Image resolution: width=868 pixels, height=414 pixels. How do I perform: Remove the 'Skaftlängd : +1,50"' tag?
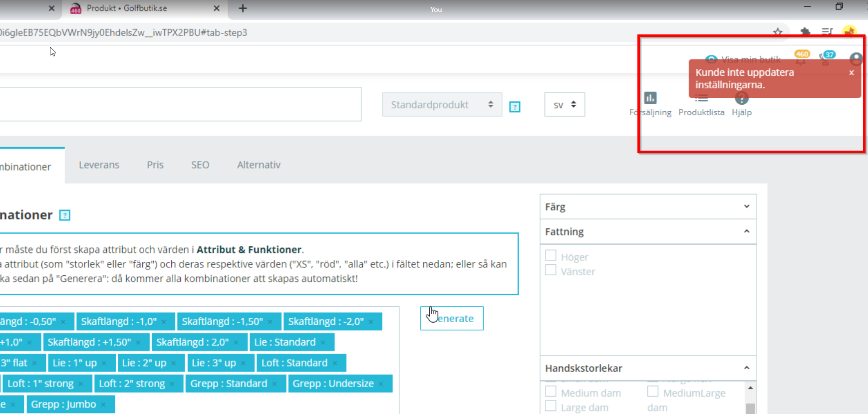point(138,343)
